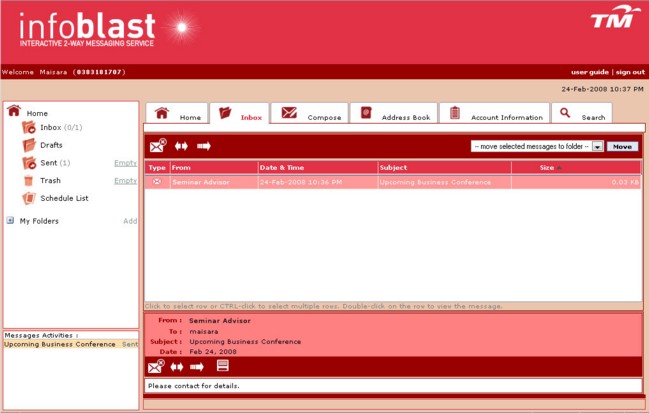Open the Address Book tab
The width and height of the screenshot is (649, 413).
tap(394, 113)
